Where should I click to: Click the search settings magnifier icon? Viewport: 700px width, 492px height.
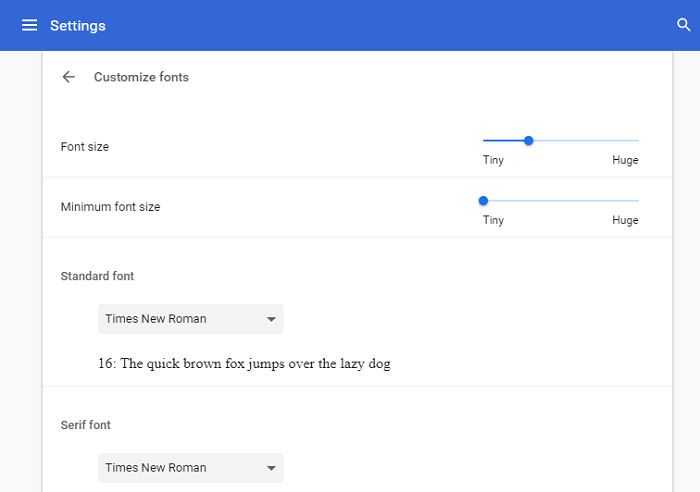tap(684, 25)
